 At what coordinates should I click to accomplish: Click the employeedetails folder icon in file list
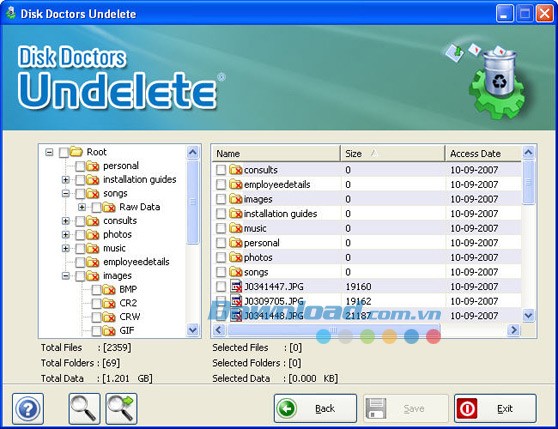coord(236,184)
